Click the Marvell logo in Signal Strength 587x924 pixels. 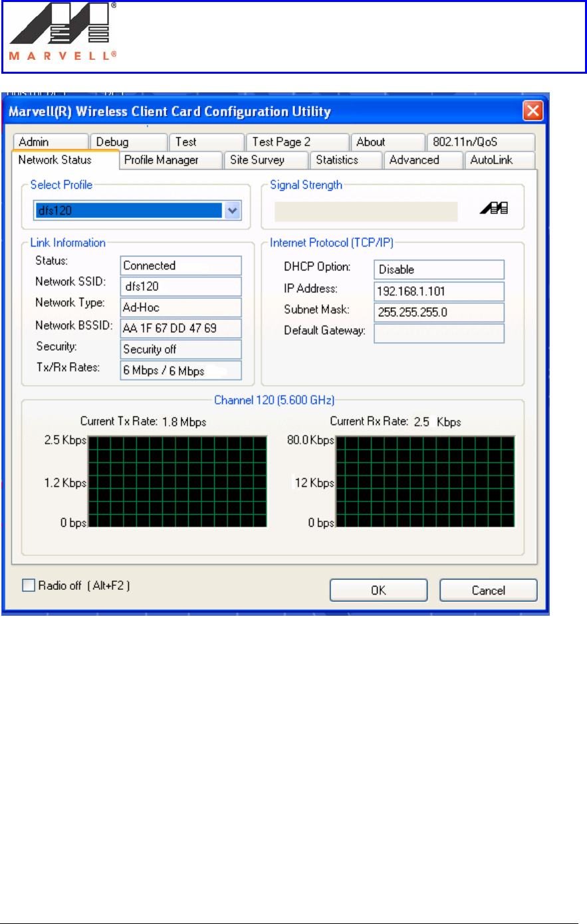click(494, 209)
